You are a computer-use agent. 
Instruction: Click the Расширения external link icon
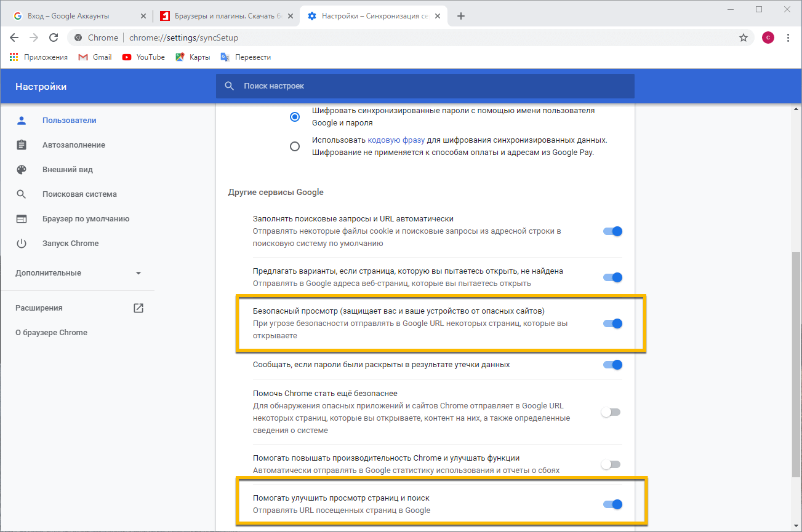click(138, 308)
